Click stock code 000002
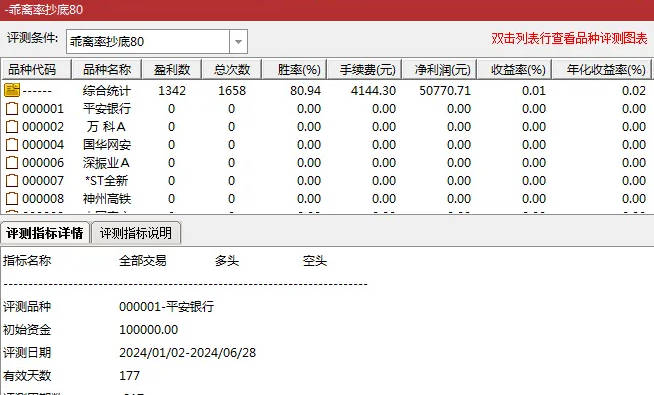 [x=43, y=126]
